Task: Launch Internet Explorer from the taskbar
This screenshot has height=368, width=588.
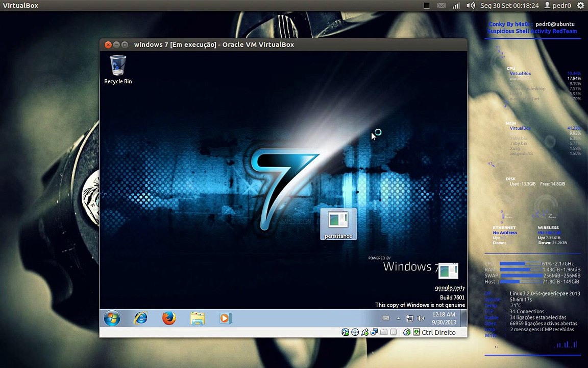Action: [x=141, y=318]
